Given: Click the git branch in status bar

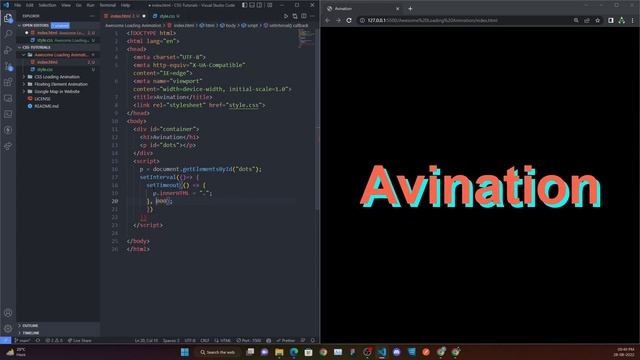Looking at the screenshot, I should click(22, 340).
